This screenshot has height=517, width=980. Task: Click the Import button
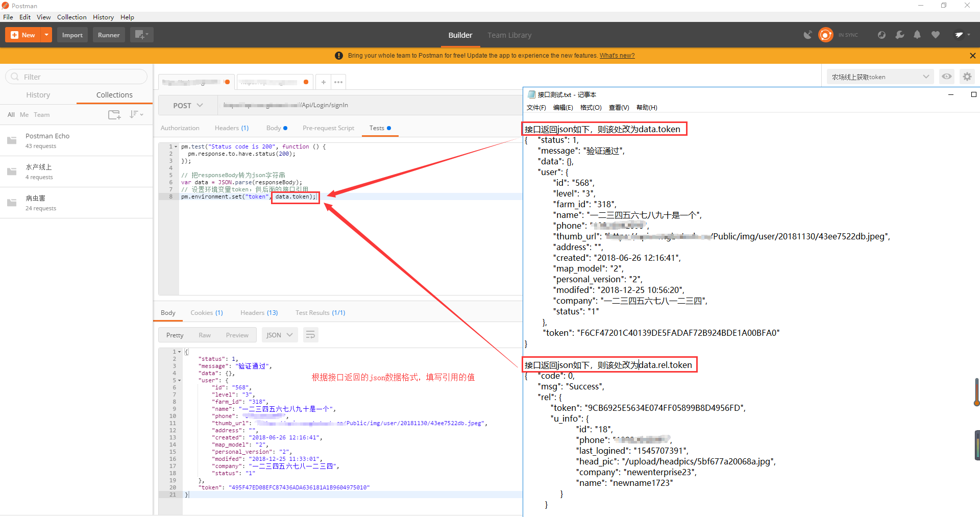[72, 35]
